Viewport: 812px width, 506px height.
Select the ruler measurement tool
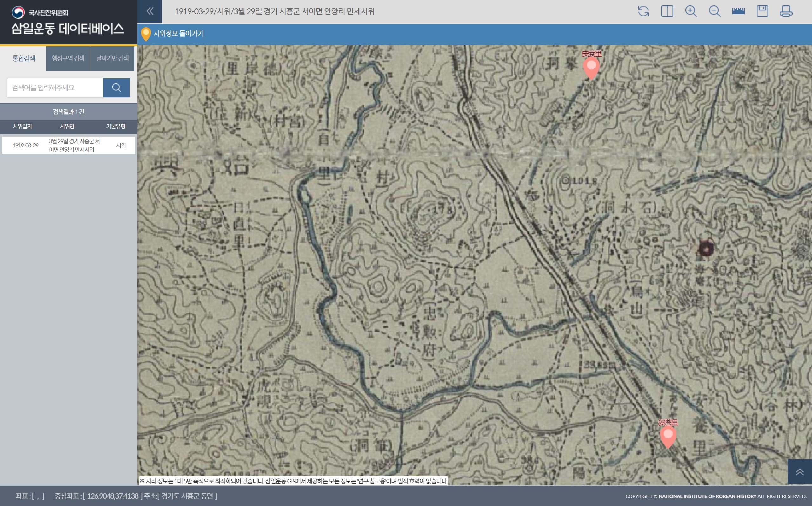click(x=738, y=11)
